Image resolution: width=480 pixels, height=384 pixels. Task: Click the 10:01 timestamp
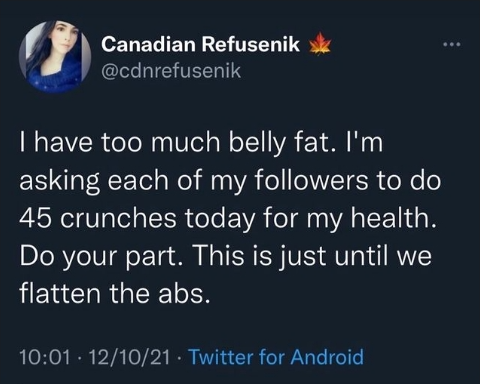pos(45,357)
